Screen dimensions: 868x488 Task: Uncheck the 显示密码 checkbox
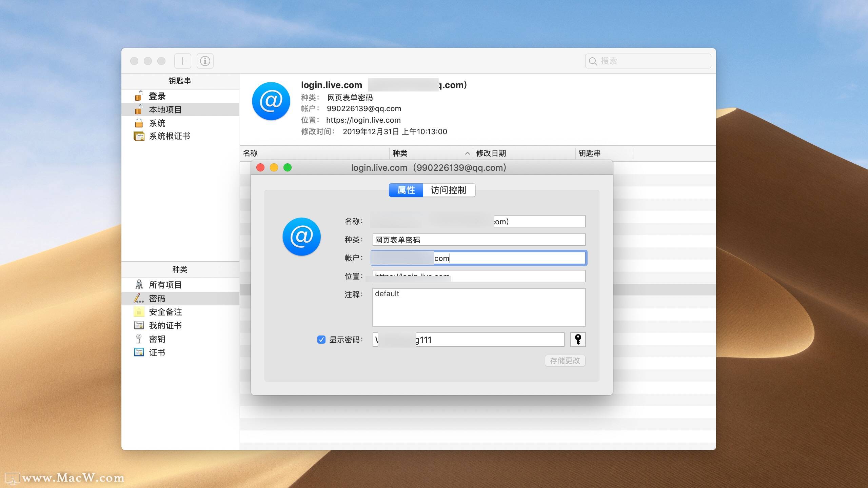point(321,340)
